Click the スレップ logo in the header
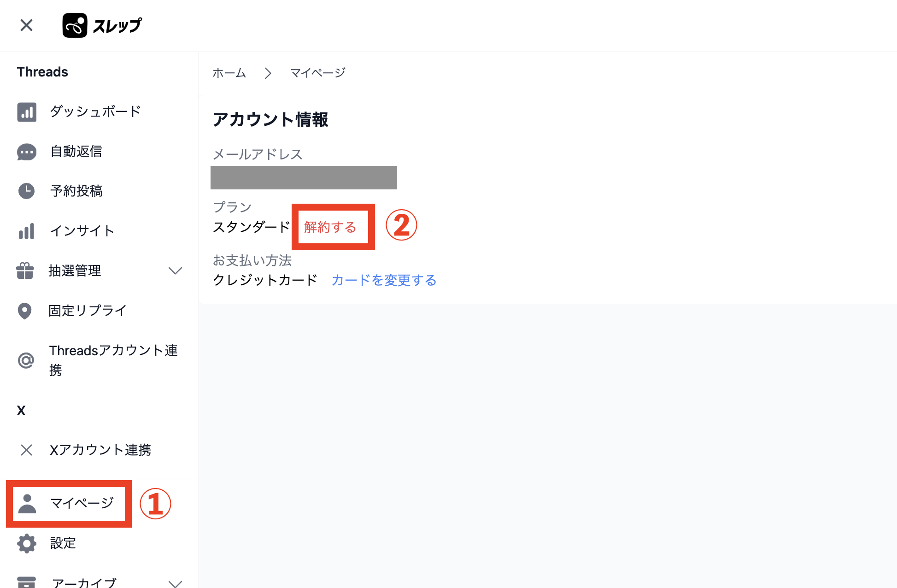897x588 pixels. click(101, 25)
